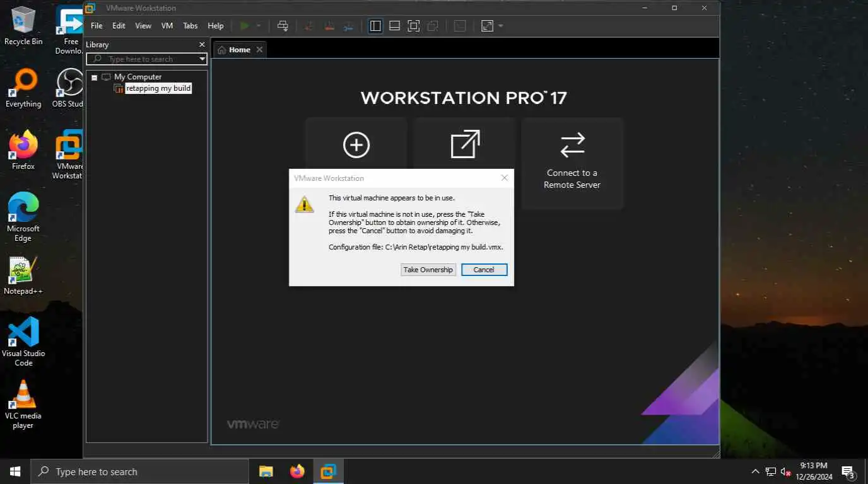The width and height of the screenshot is (868, 484).
Task: Open the File menu
Action: coord(97,26)
